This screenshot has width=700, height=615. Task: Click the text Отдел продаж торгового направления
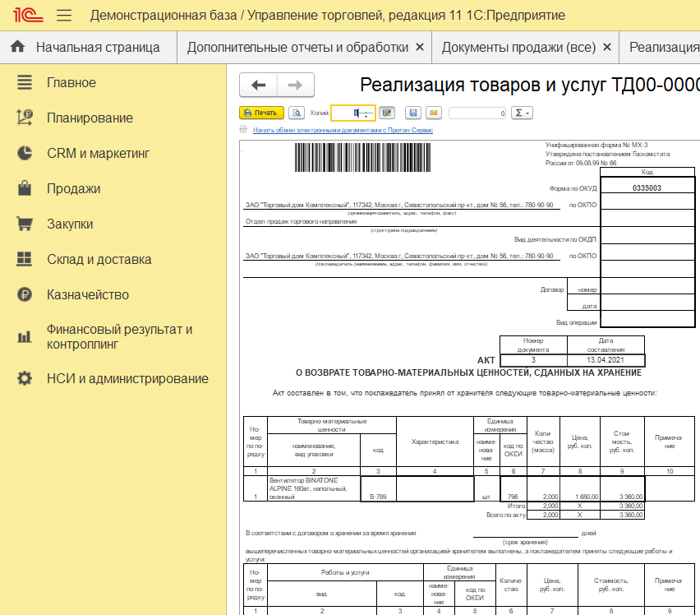coord(302,221)
